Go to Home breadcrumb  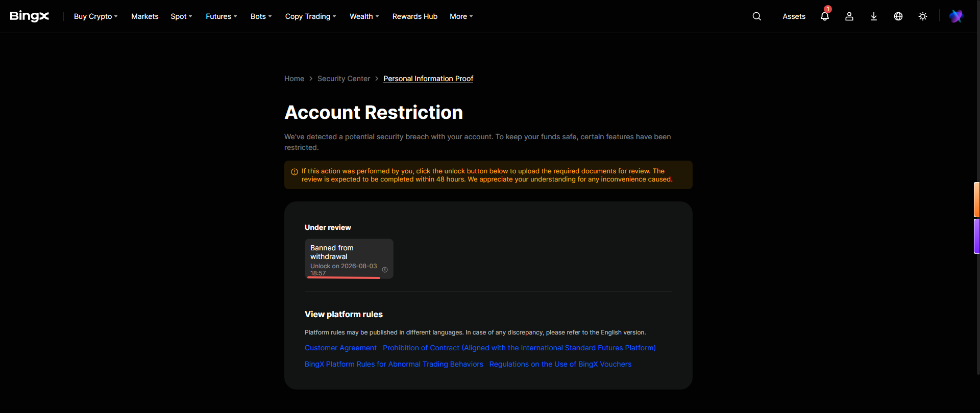pyautogui.click(x=294, y=79)
